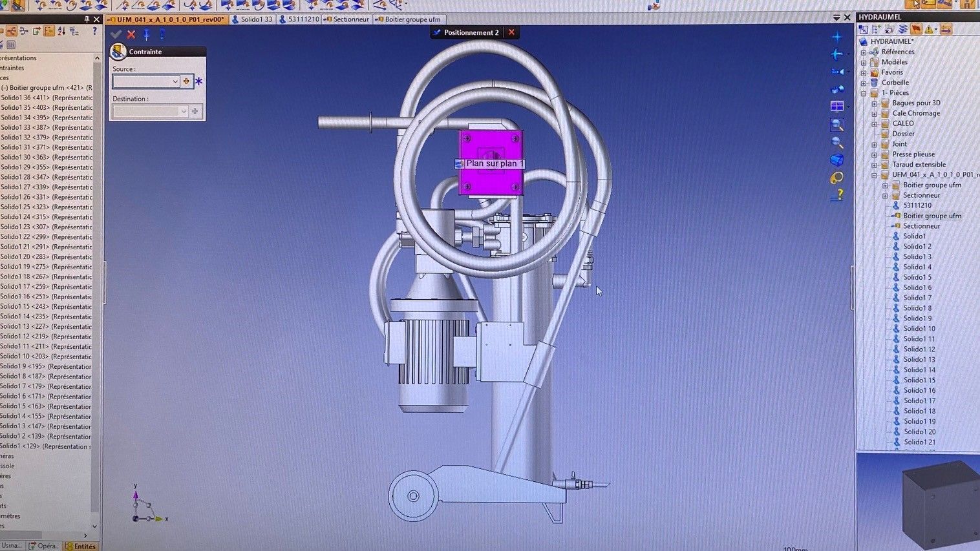Expand the Bagues pour 3D folder
Image resolution: width=980 pixels, height=551 pixels.
click(875, 103)
